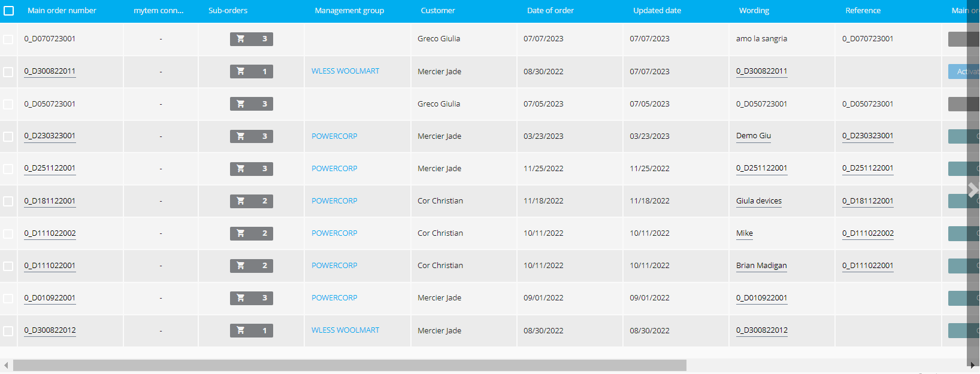Open sub-orders cart badge for 0_D111022002
This screenshot has width=980, height=374.
tap(252, 233)
